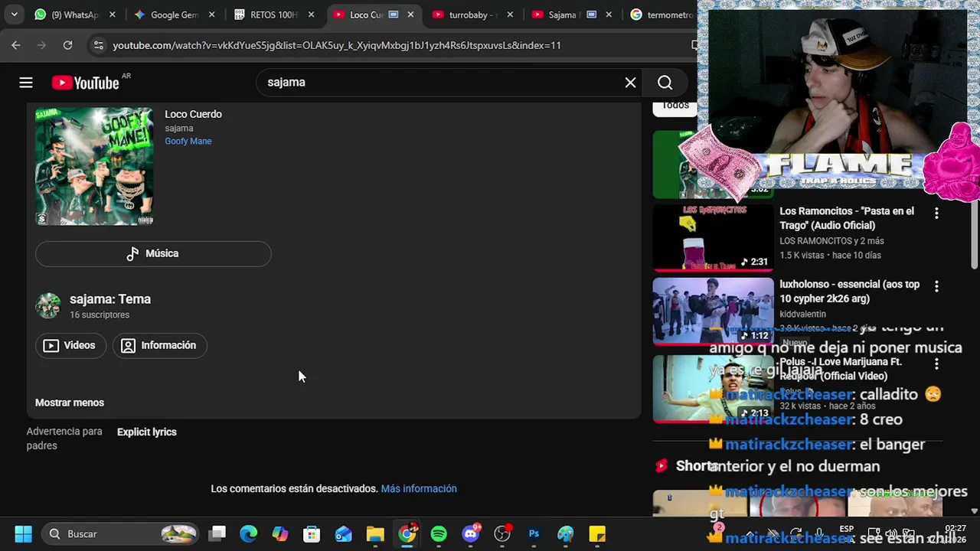View site information icon in address bar
This screenshot has height=551, width=980.
(98, 45)
